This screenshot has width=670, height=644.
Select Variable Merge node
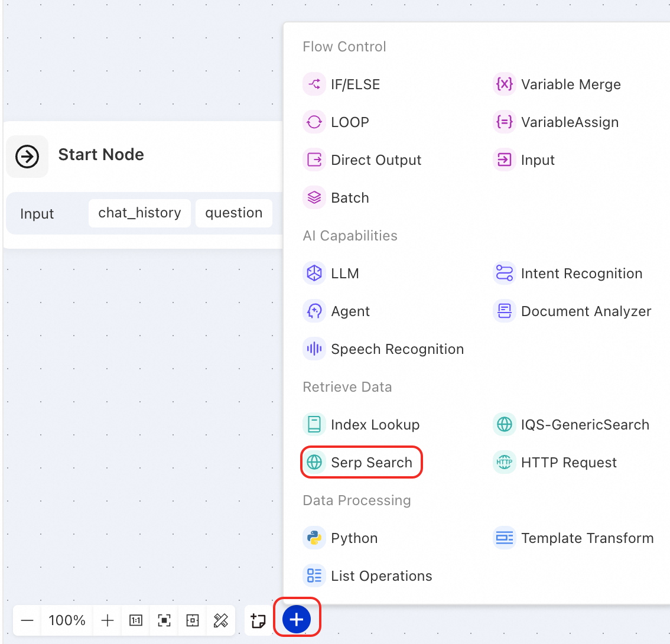(x=557, y=84)
